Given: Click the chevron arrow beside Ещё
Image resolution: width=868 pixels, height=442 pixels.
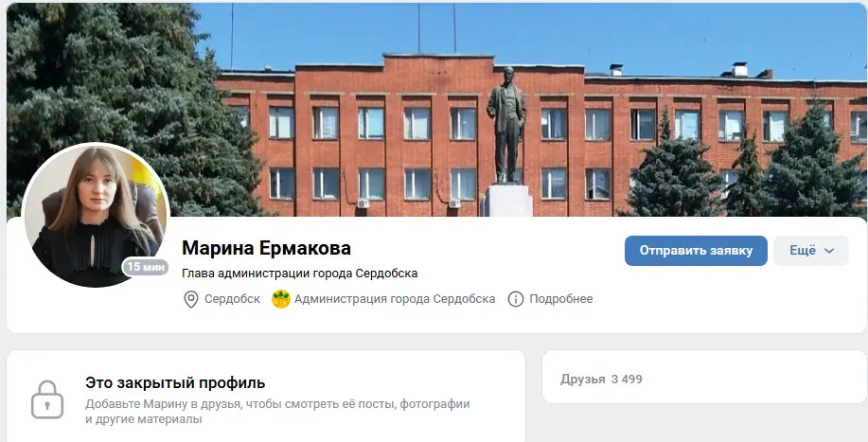Looking at the screenshot, I should point(828,251).
